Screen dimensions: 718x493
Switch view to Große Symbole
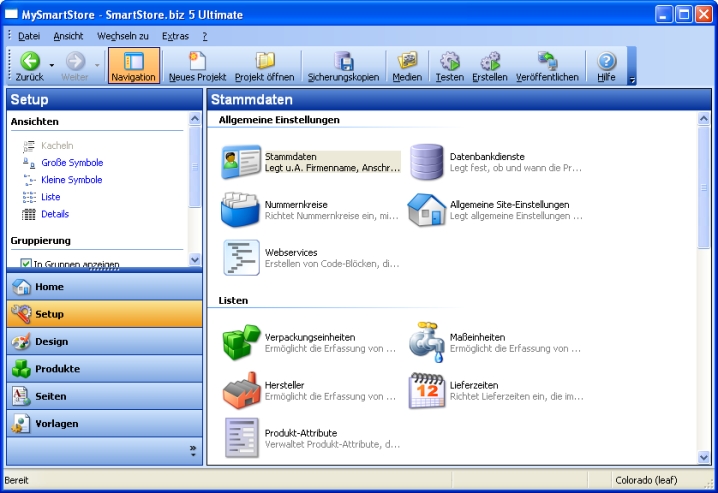71,163
